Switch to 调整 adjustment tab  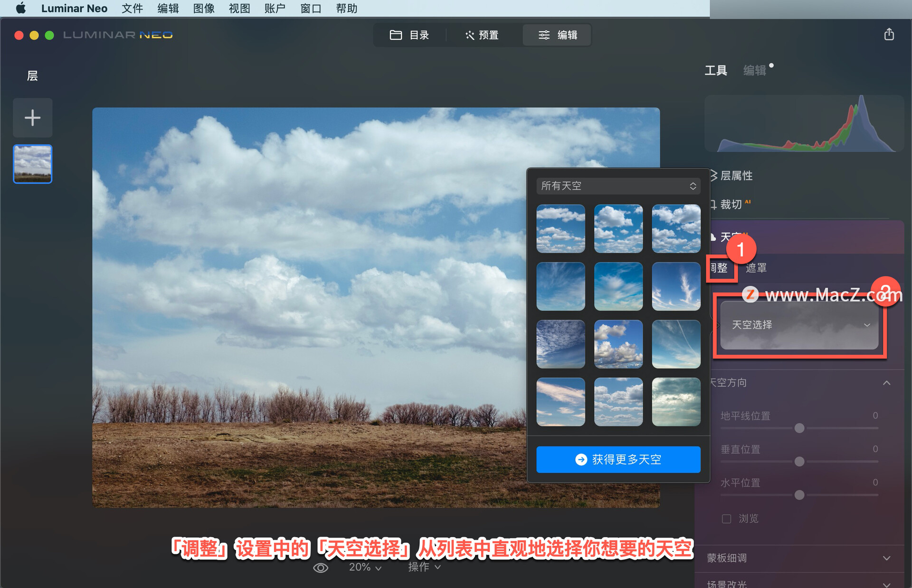(x=720, y=269)
